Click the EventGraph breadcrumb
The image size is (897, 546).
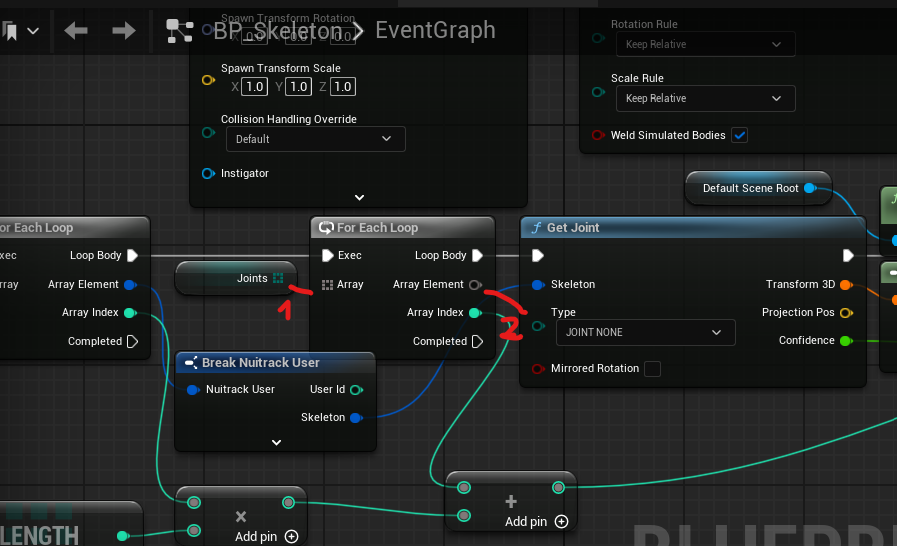(x=435, y=30)
